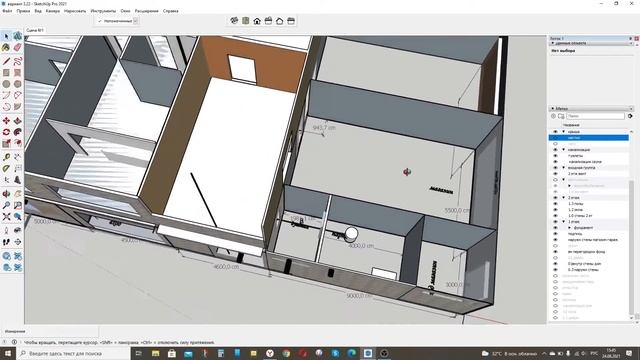The image size is (640, 360).
Task: Collapse the 'канализация' tag folder
Action: [564, 150]
